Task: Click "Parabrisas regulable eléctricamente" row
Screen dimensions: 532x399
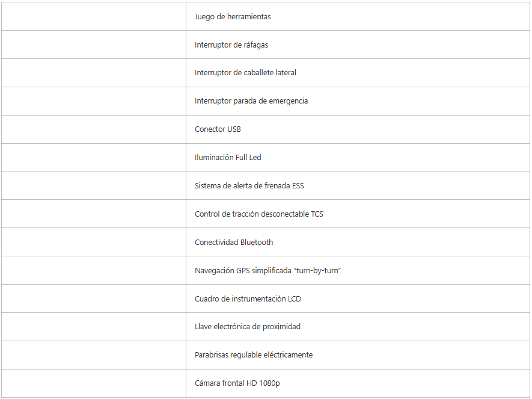Action: coord(254,355)
